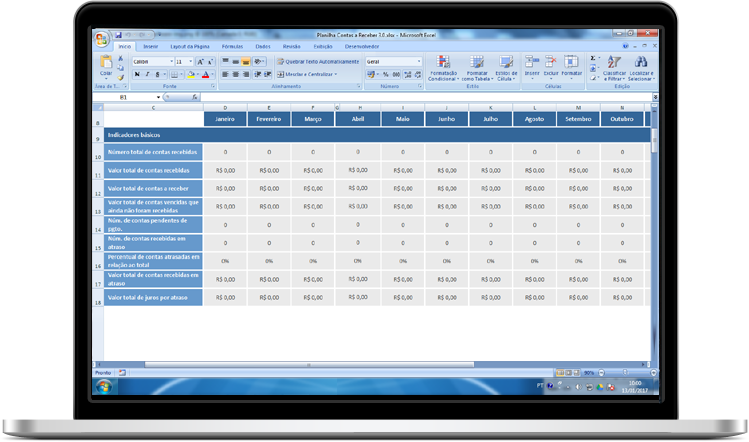
Task: Toggle Quebrar Texto Automaticamente
Action: click(x=318, y=62)
